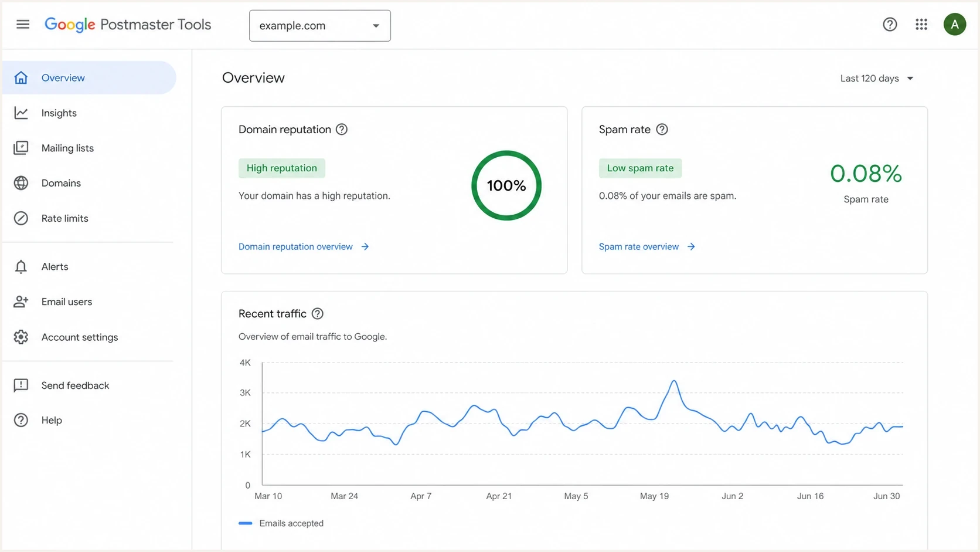Click the Account settings gear icon

21,337
